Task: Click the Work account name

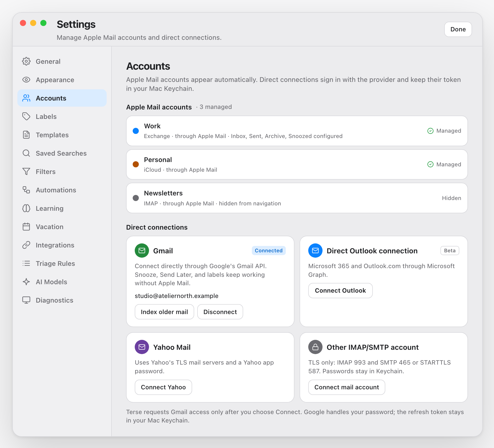Action: pos(152,126)
